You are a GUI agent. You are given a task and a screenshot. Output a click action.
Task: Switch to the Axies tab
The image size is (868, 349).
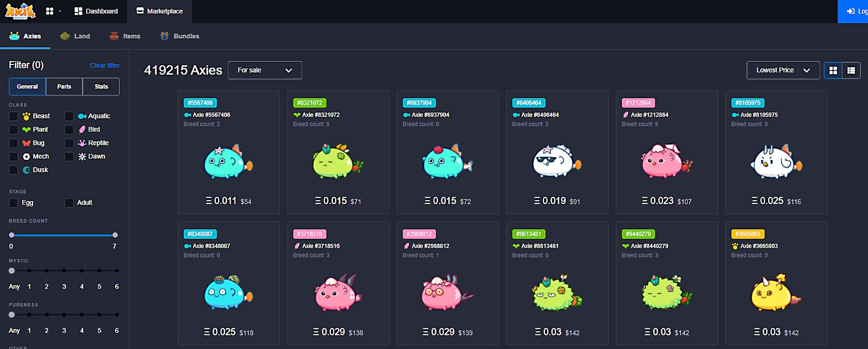25,36
